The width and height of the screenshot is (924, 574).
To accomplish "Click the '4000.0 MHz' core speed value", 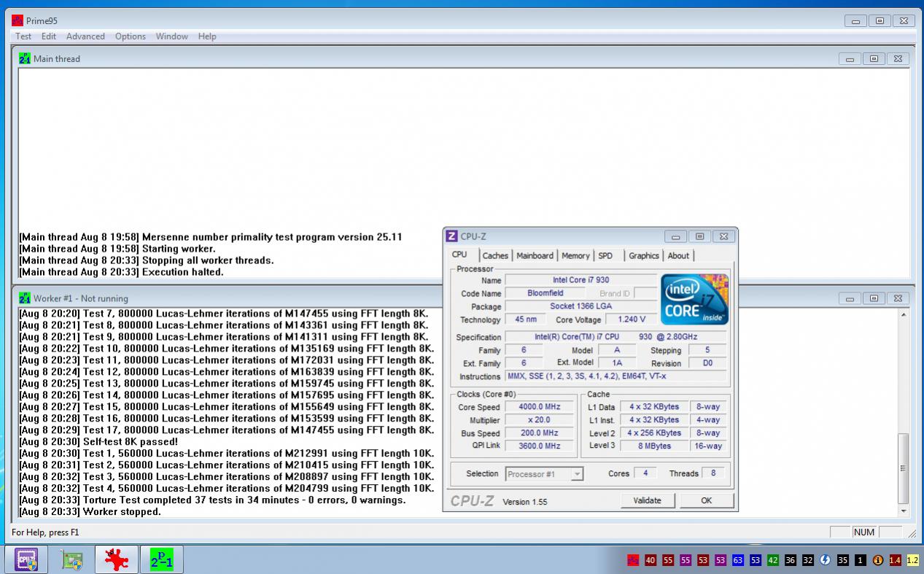I will (540, 407).
